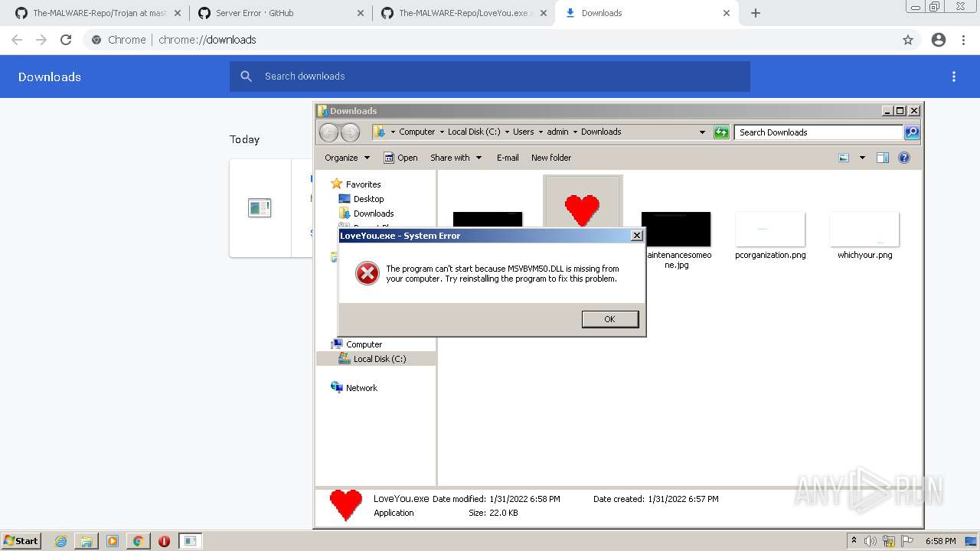This screenshot has width=980, height=551.
Task: Expand the arrow before Users breadcrumb
Action: [x=507, y=132]
